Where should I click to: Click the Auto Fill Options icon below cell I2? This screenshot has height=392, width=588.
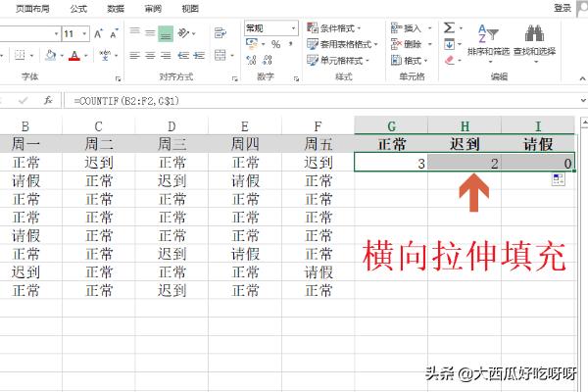(558, 179)
